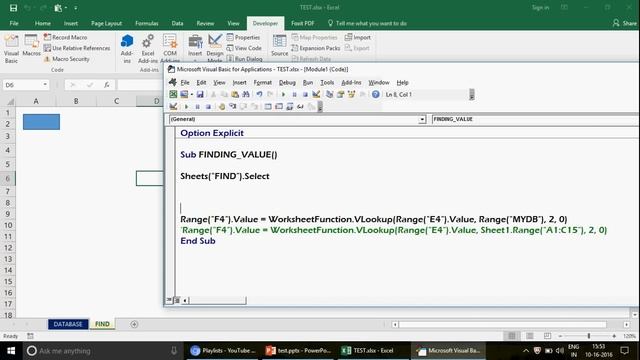Open Excel File backstage tab
This screenshot has height=360, width=640.
(14, 23)
